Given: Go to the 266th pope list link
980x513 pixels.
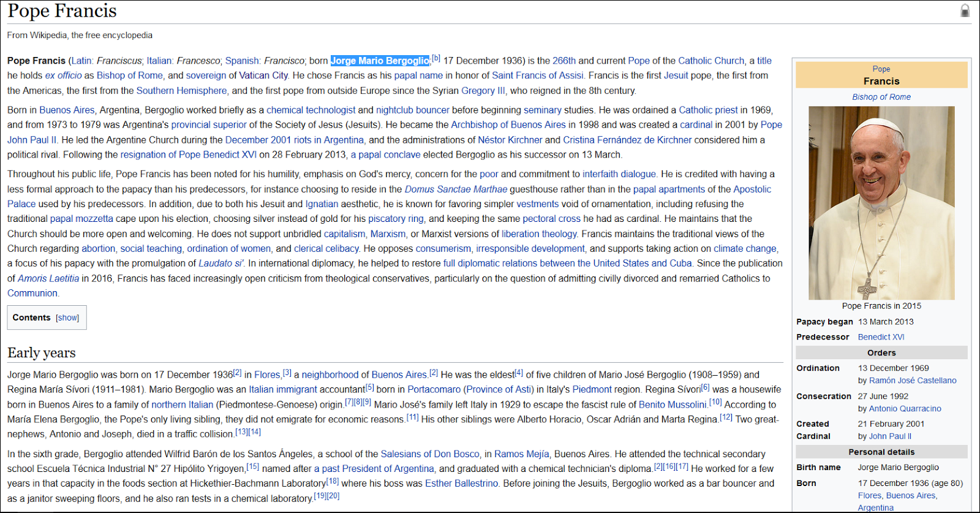Looking at the screenshot, I should (x=564, y=61).
